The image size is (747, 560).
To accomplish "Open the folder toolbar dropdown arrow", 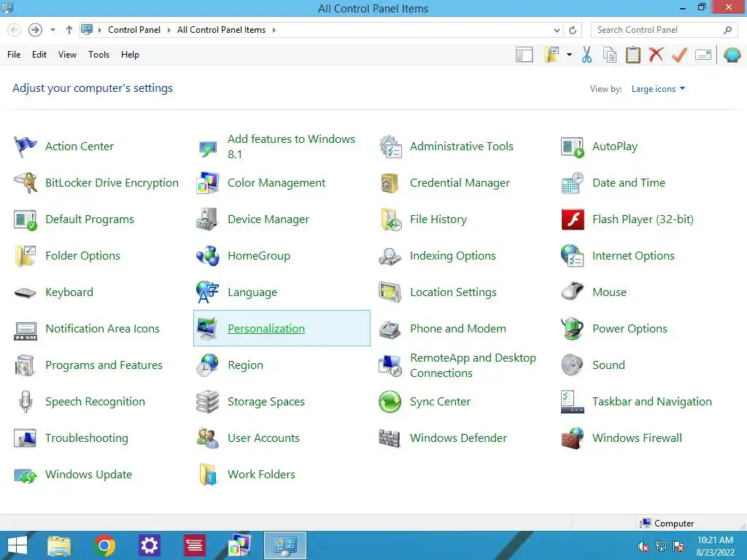I will click(569, 55).
